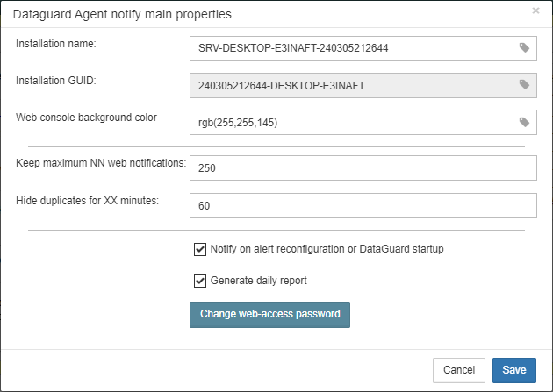553x392 pixels.
Task: Toggle the Notify on alert reconfiguration checkbox
Action: (x=200, y=249)
